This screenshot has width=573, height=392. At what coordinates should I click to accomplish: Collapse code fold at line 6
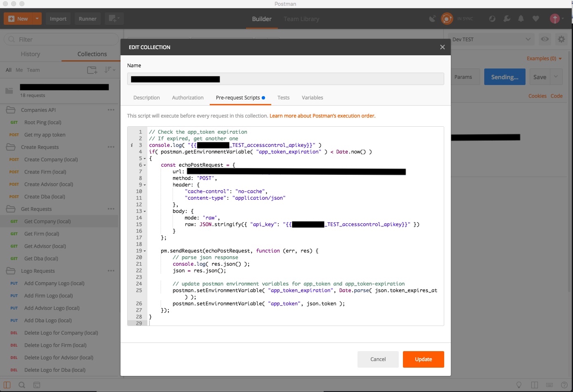[144, 165]
